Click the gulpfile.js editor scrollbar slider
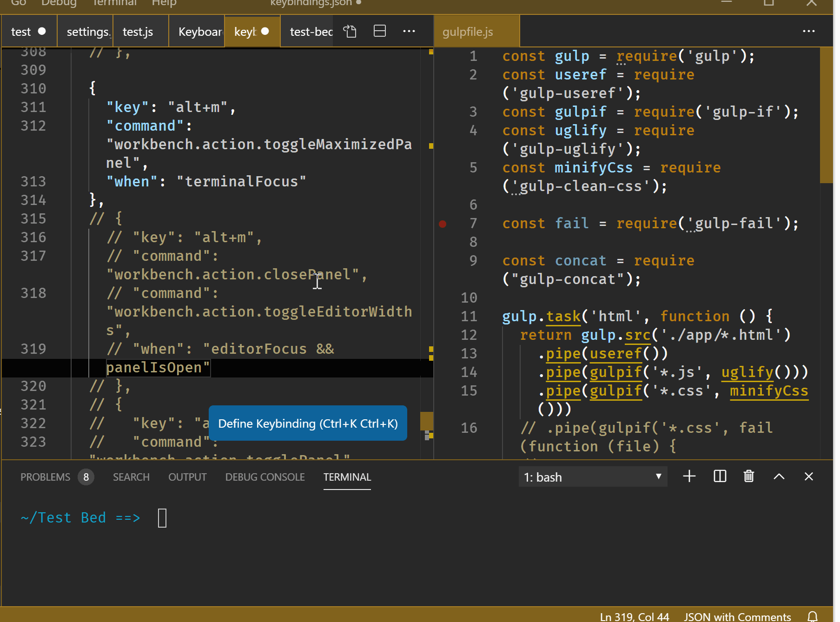This screenshot has height=622, width=840. [x=826, y=115]
